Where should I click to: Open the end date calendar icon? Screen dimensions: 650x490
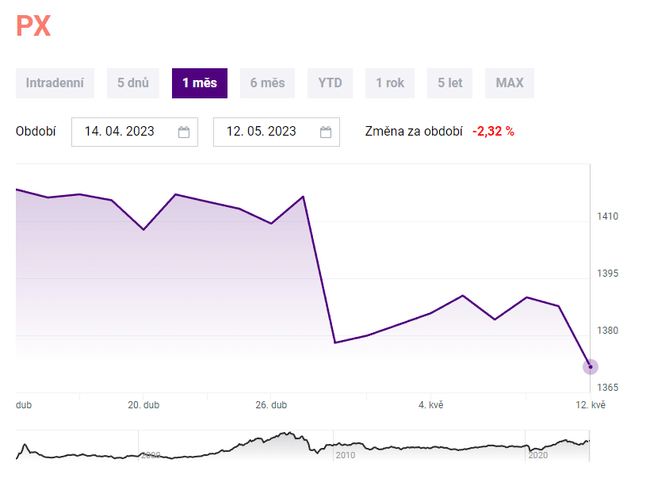point(326,132)
